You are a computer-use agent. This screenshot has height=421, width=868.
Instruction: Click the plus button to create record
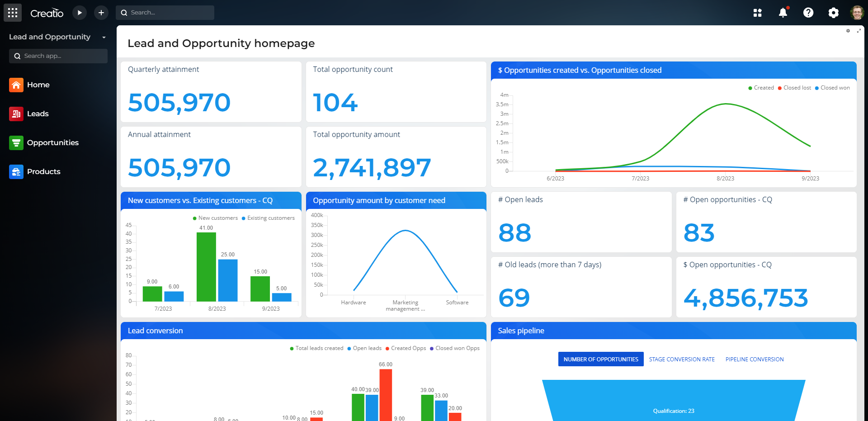click(x=101, y=13)
